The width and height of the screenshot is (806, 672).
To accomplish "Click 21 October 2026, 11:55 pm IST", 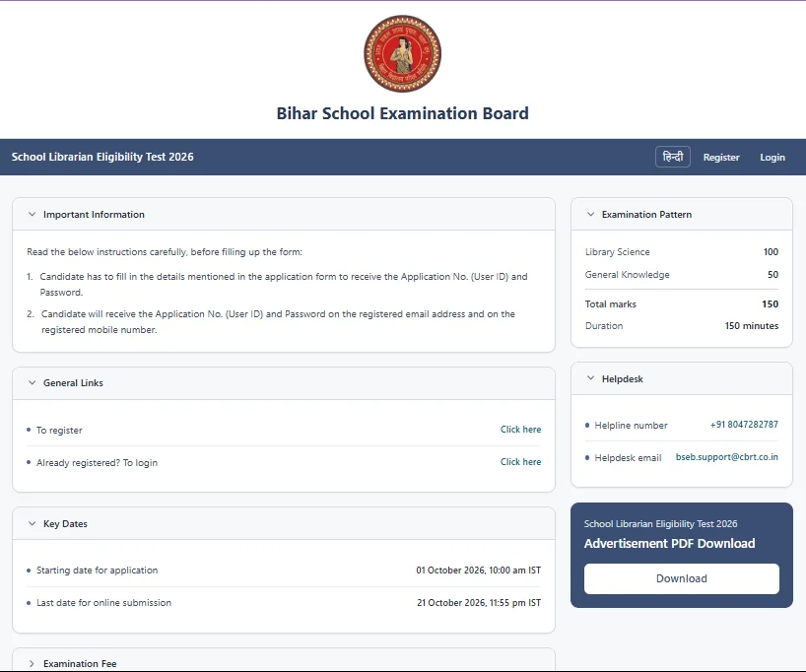I will tap(479, 603).
